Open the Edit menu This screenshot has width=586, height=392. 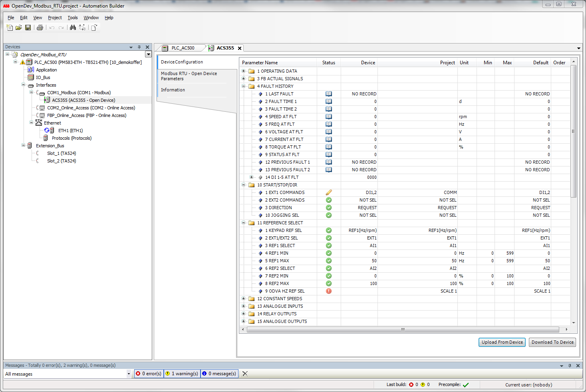coord(24,18)
